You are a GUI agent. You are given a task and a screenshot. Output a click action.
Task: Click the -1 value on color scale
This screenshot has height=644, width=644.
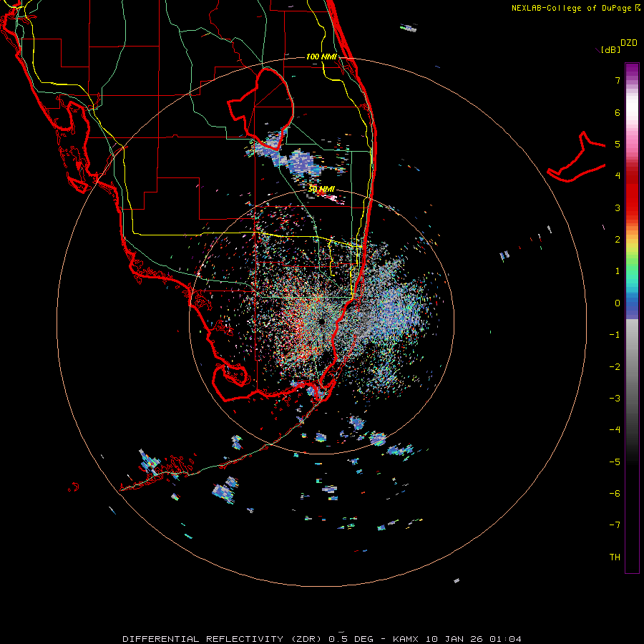pos(615,335)
